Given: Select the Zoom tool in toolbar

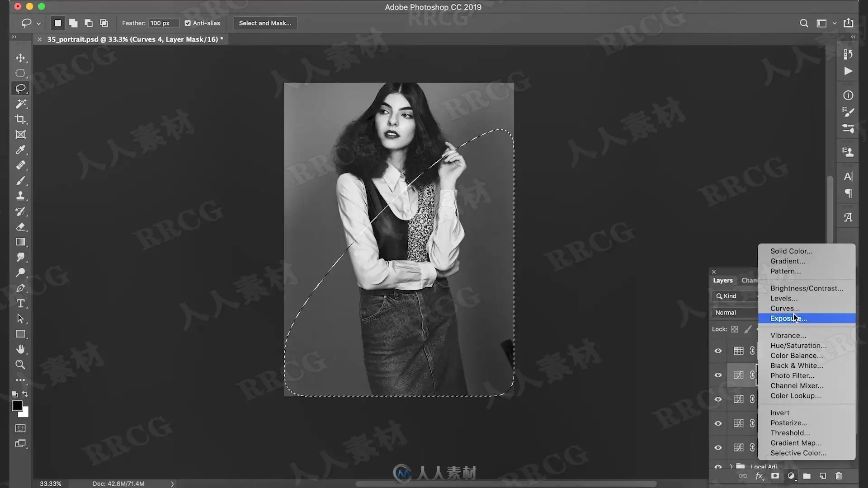Looking at the screenshot, I should (20, 365).
